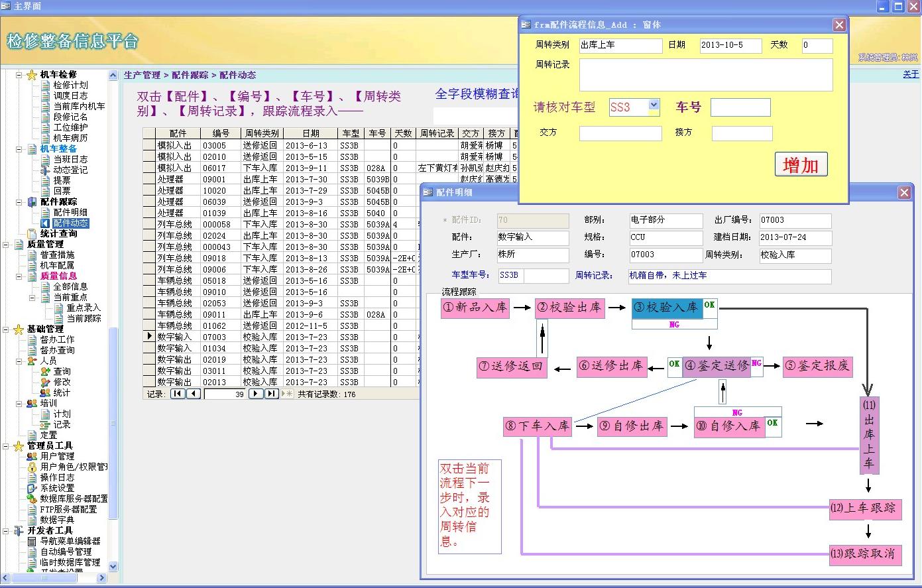Screen dimensions: 922x588
Task: Collapse the 机车检修 tree node
Action: point(19,75)
